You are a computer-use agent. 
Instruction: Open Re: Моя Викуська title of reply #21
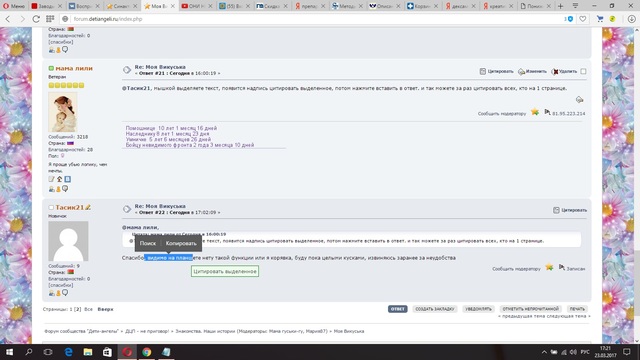click(x=160, y=67)
